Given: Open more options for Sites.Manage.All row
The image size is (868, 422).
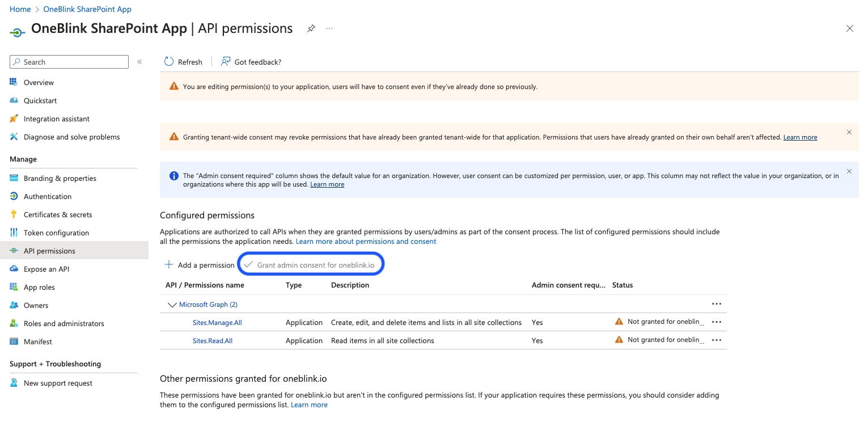Looking at the screenshot, I should click(717, 322).
